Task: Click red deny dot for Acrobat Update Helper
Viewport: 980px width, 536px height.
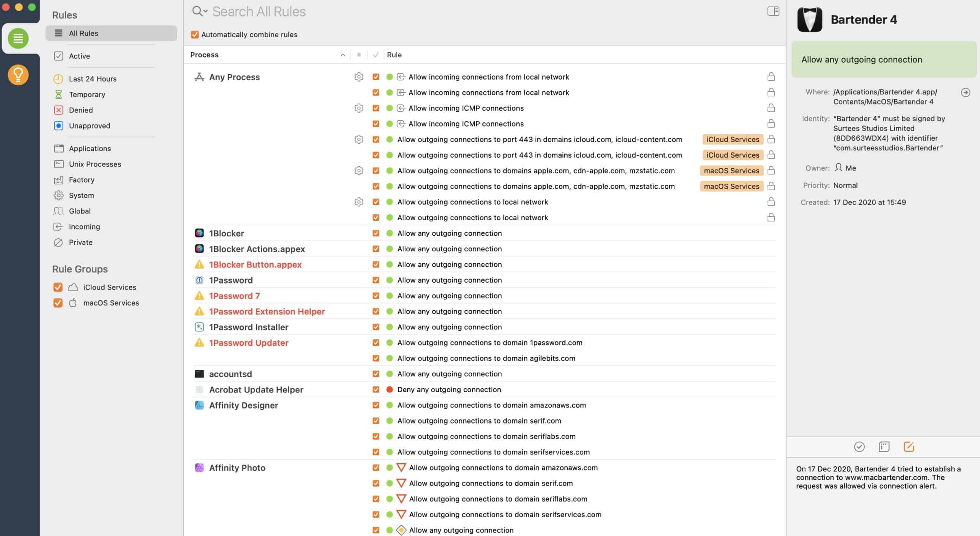Action: 389,389
